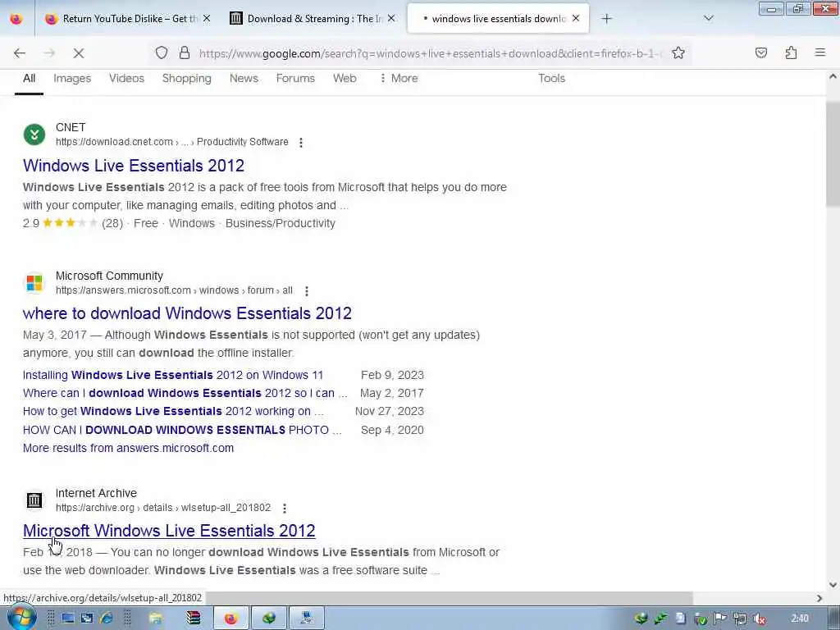The image size is (840, 630).
Task: Open the Extensions puzzle piece icon
Action: [792, 52]
